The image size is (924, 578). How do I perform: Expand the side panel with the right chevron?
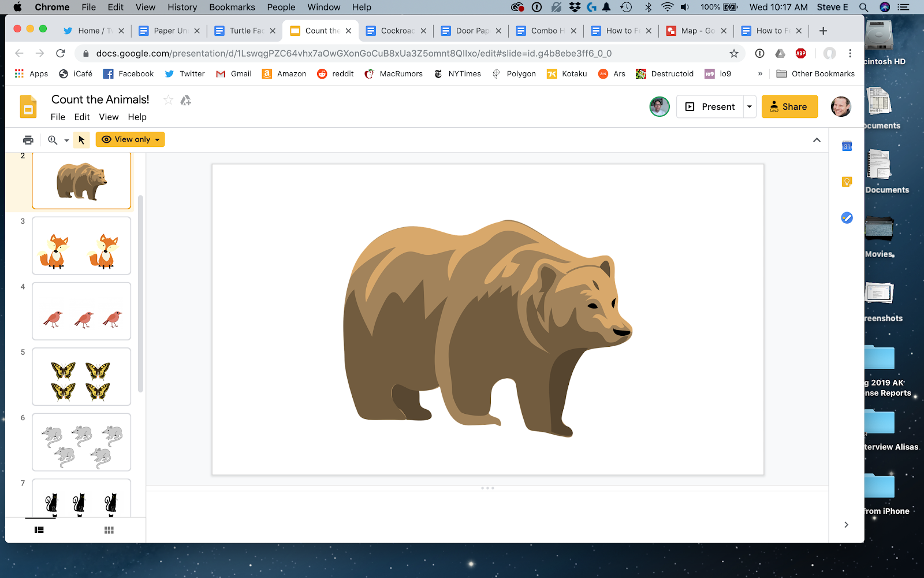(846, 525)
